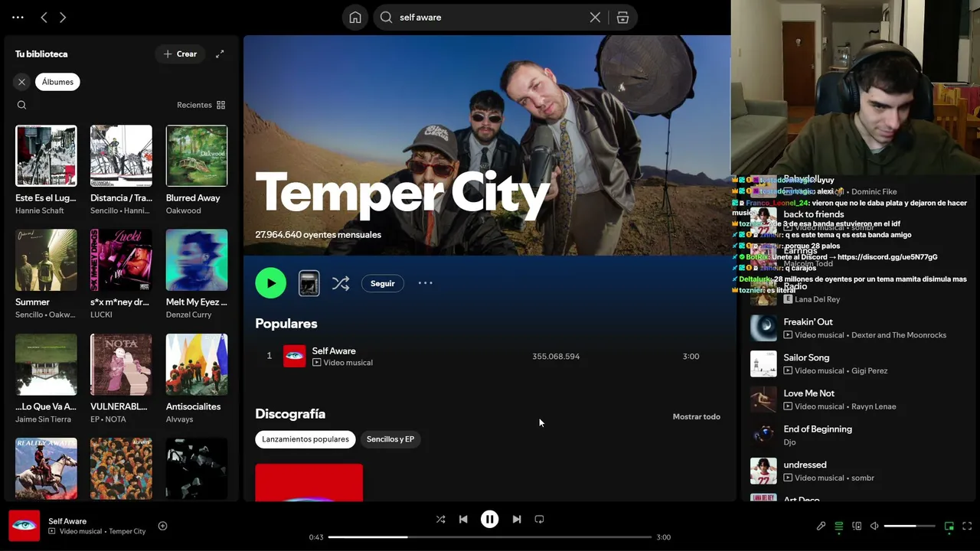Image resolution: width=980 pixels, height=551 pixels.
Task: Clear the 'self aware' search text
Action: pos(595,17)
